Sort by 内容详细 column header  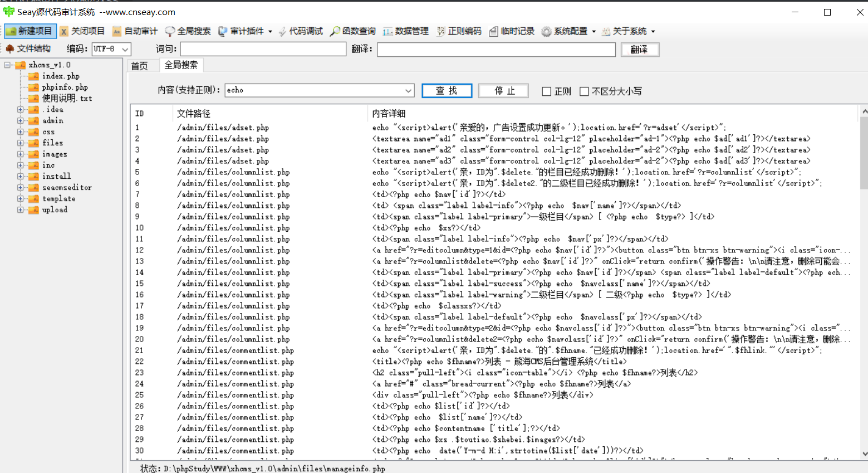click(612, 114)
